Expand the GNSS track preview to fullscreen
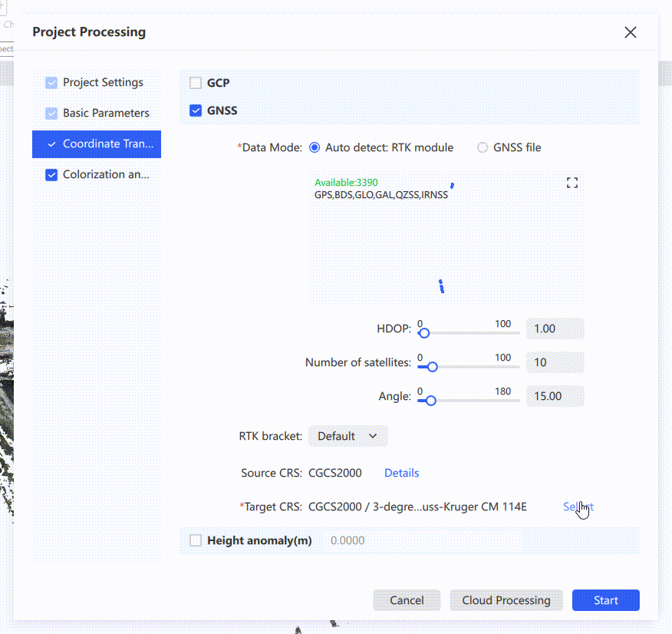Screen dimensions: 672x634 click(x=572, y=183)
